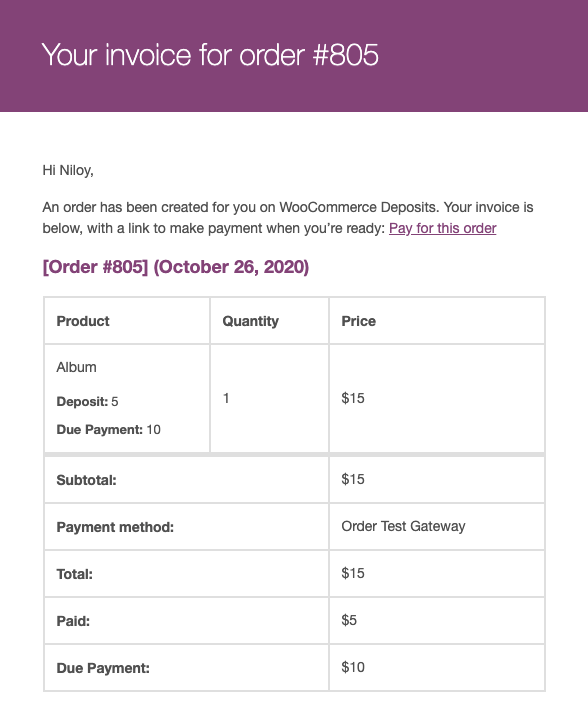Screen dimensions: 588x706
Task: Click the Deposit: 5 line item
Action: pos(87,401)
